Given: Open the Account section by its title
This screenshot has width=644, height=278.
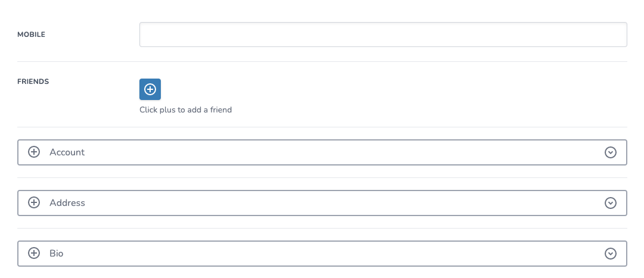Looking at the screenshot, I should (67, 152).
